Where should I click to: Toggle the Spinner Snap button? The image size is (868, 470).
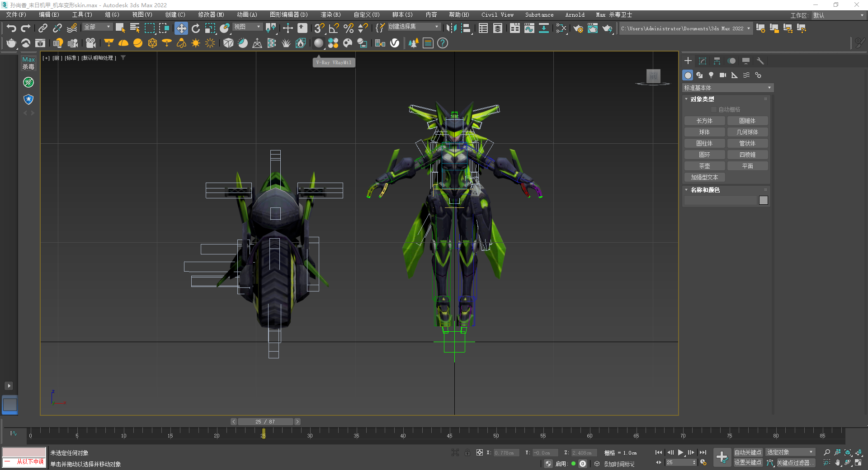(363, 28)
